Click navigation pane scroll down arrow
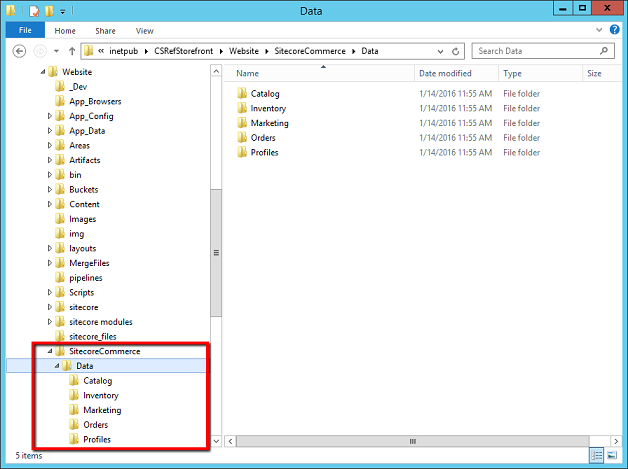The height and width of the screenshot is (469, 628). pos(216,441)
